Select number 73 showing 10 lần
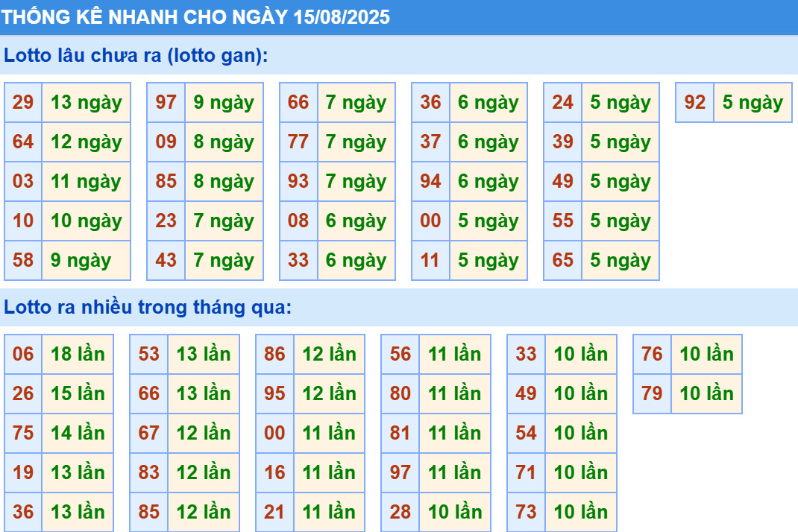 524,512
